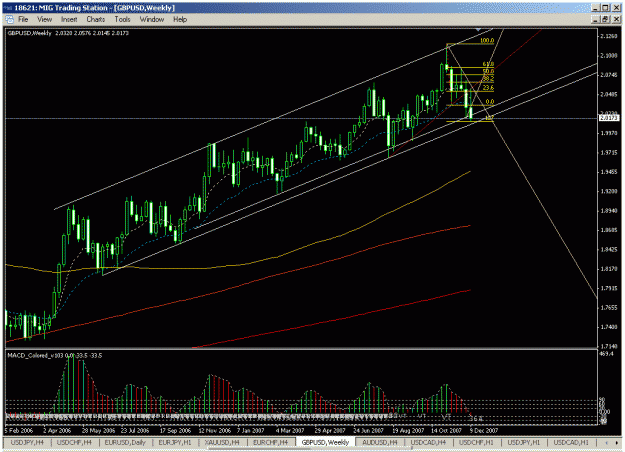The image size is (625, 452).
Task: Open the Window menu
Action: (151, 19)
